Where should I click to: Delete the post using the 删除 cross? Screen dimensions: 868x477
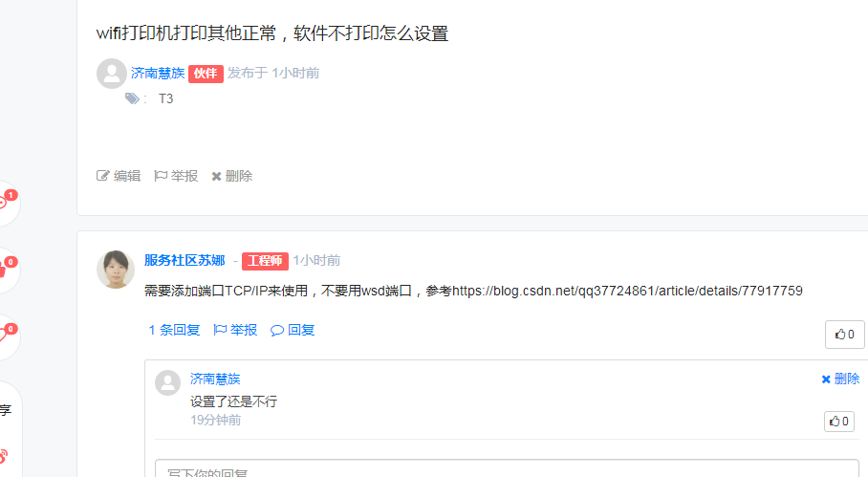216,177
